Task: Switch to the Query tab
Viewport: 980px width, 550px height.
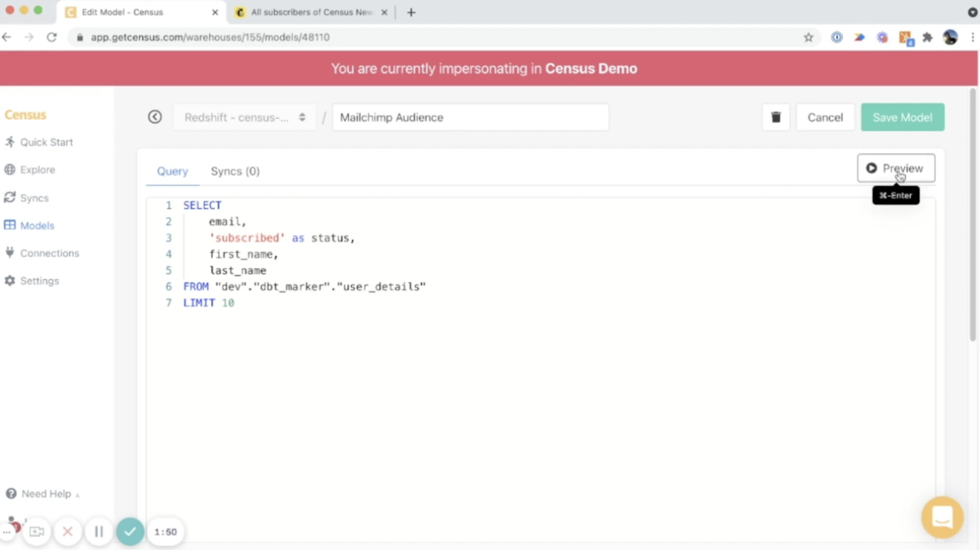Action: click(172, 171)
